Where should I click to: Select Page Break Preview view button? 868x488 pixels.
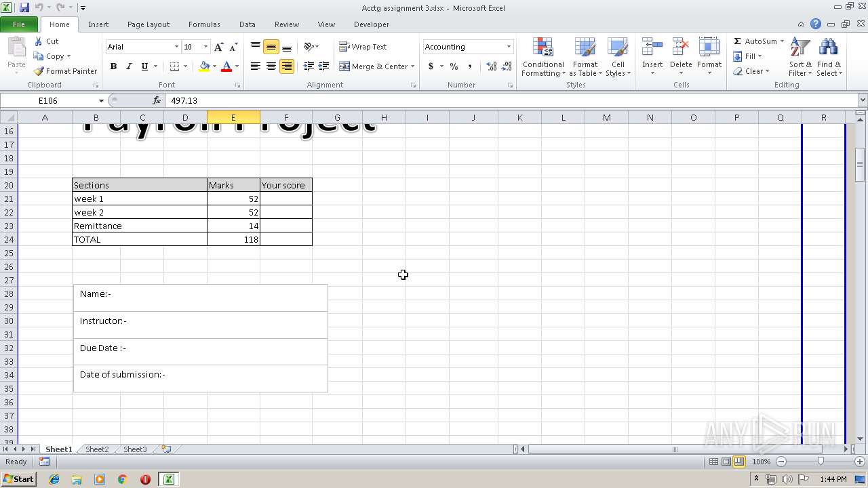tap(739, 462)
